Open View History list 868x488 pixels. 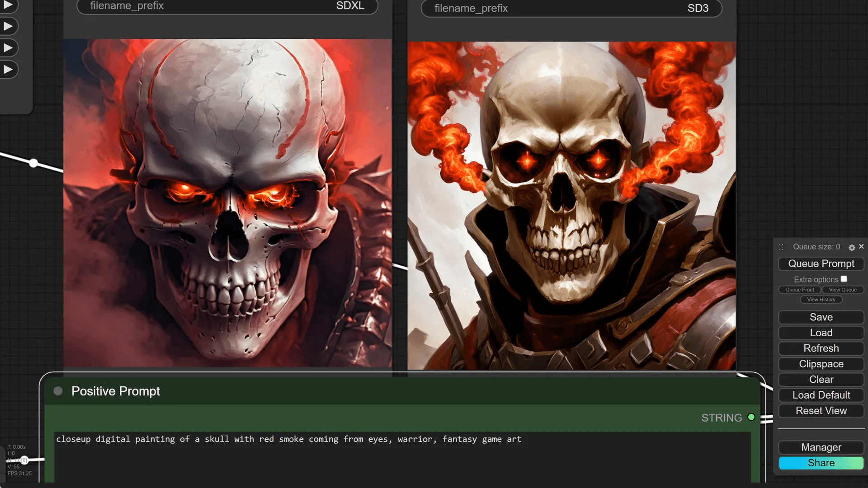coord(821,300)
